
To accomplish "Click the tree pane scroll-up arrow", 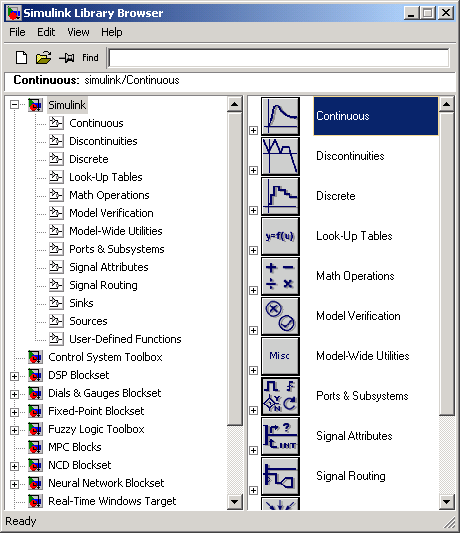I will point(235,104).
